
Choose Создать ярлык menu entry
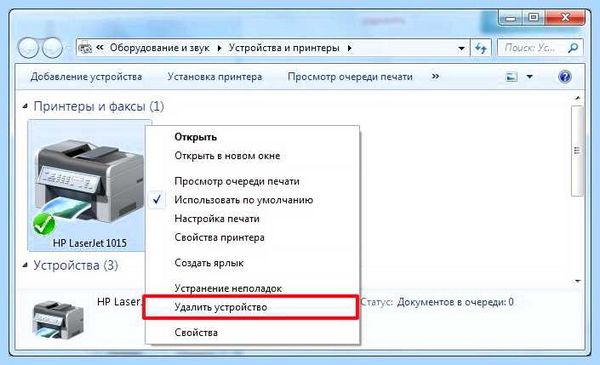click(x=252, y=263)
